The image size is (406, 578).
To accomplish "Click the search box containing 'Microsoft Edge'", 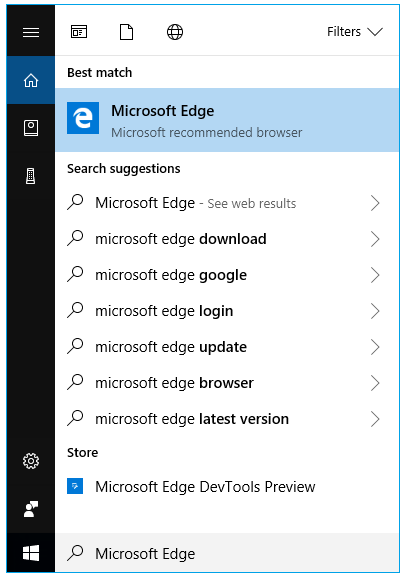I will [x=227, y=553].
